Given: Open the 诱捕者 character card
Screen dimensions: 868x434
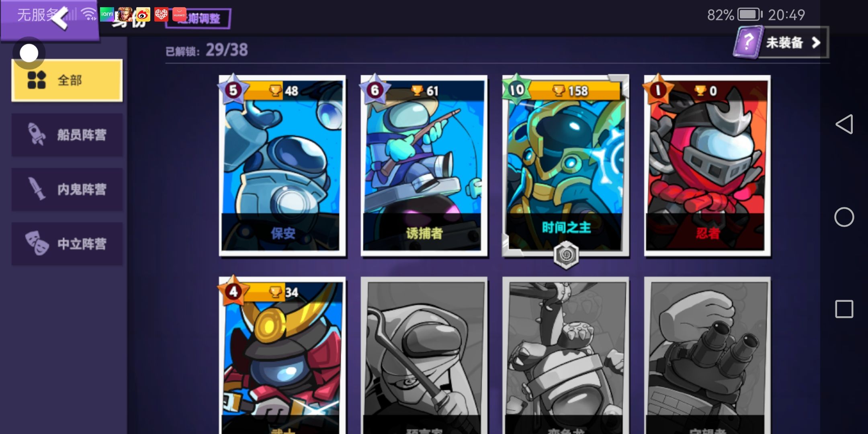Looking at the screenshot, I should [424, 166].
